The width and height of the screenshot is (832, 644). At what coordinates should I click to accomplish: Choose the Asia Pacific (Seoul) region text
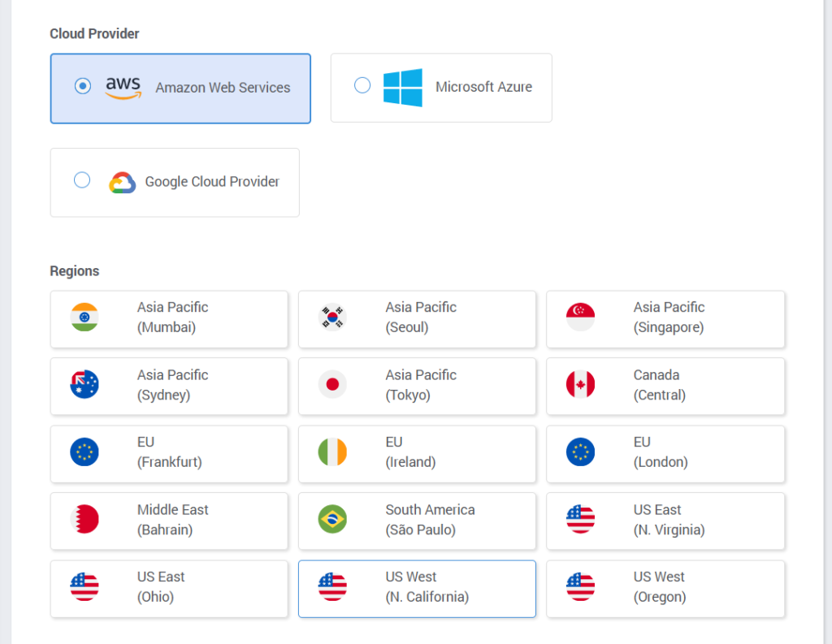[x=422, y=318]
